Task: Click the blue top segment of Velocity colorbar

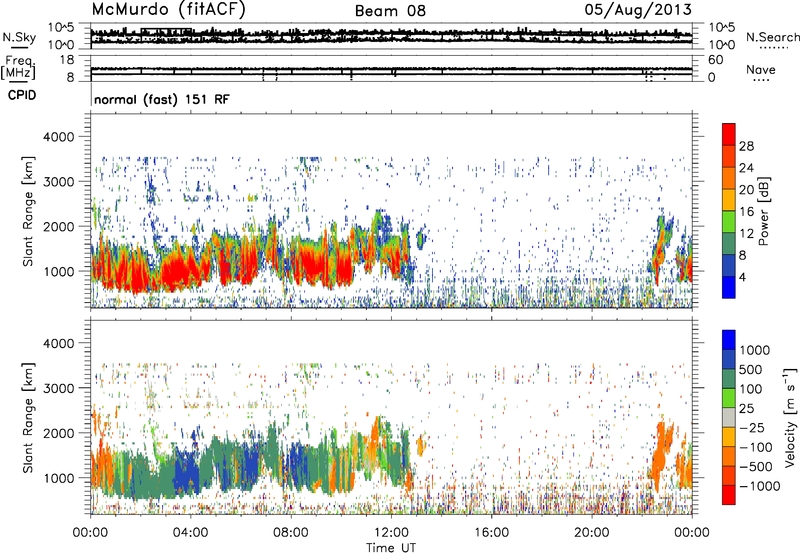Action: (x=729, y=340)
